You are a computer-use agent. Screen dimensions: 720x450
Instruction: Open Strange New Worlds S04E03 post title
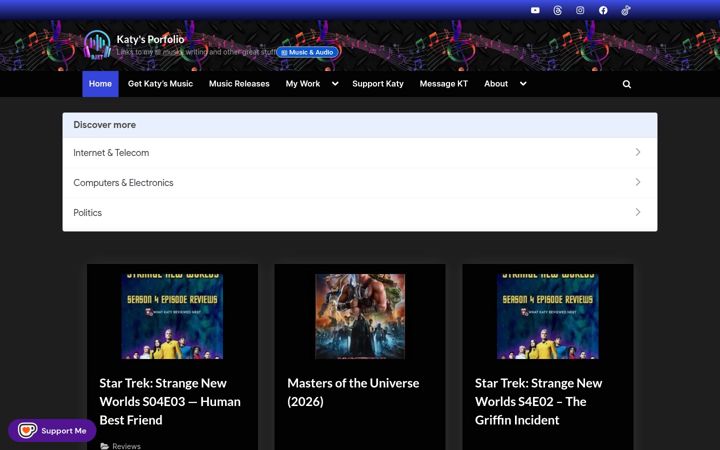(170, 401)
